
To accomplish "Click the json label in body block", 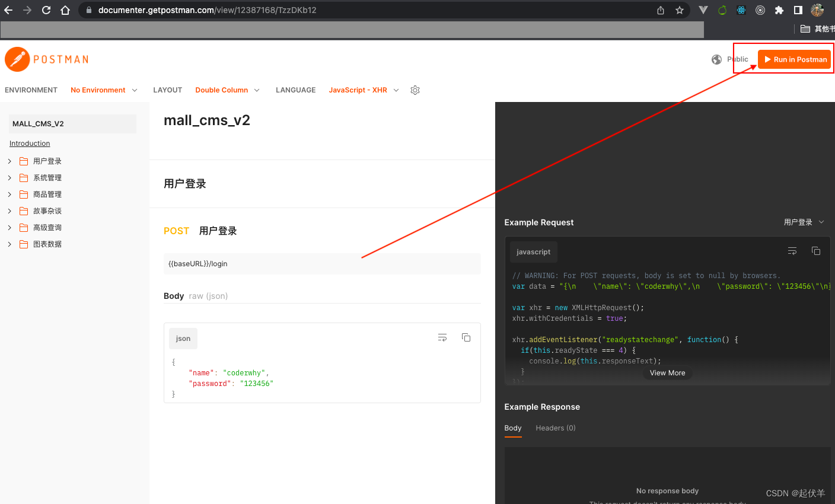I will (x=183, y=339).
